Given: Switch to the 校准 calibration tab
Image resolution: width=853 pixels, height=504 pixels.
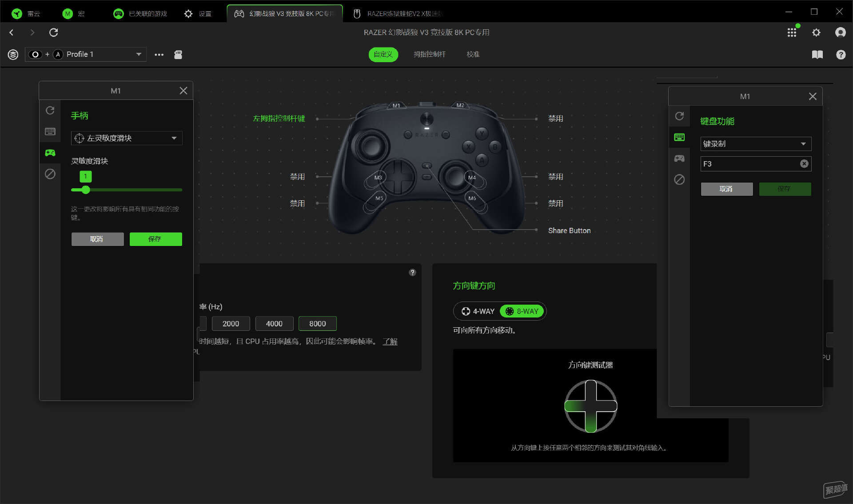Looking at the screenshot, I should point(473,54).
